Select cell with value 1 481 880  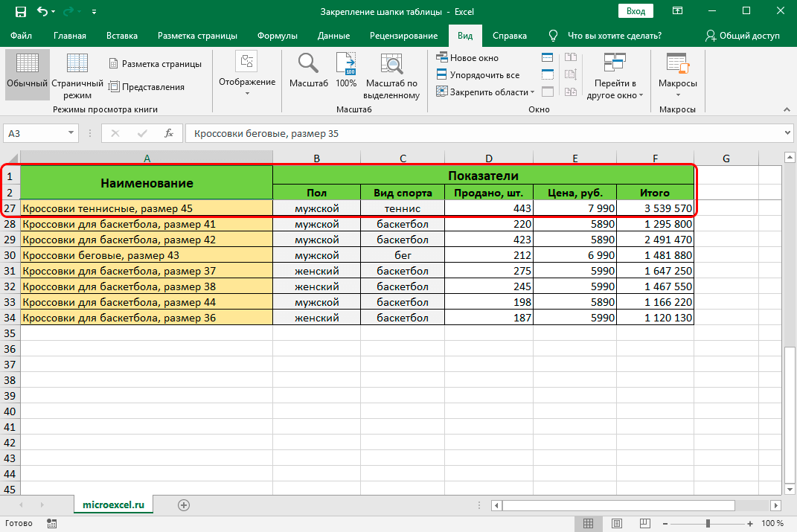pyautogui.click(x=655, y=255)
